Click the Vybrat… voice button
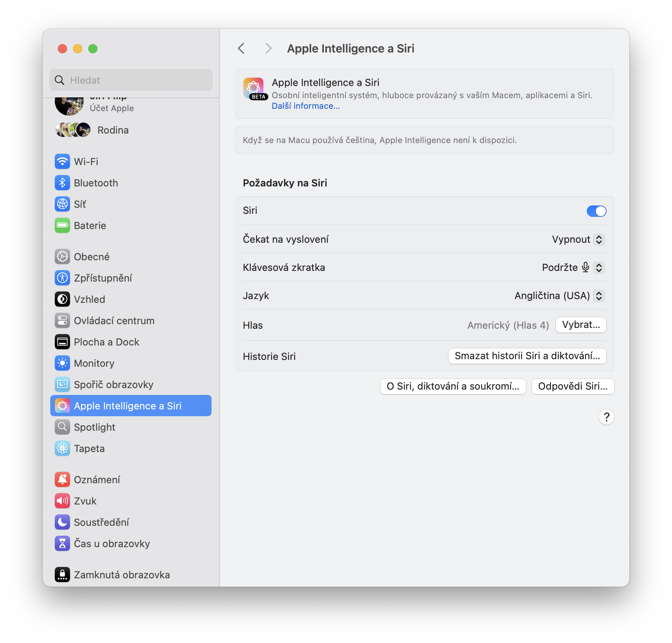This screenshot has height=643, width=672. pos(581,325)
